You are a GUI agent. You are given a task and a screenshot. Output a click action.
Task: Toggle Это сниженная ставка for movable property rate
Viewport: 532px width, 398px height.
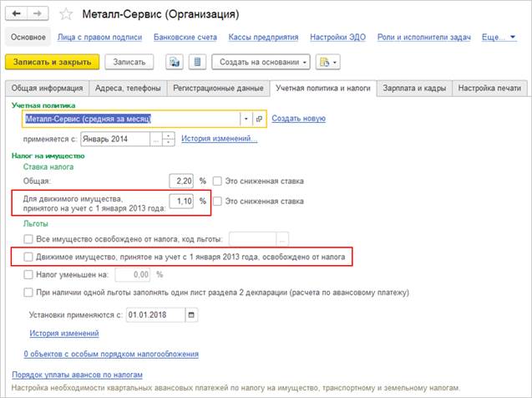217,202
